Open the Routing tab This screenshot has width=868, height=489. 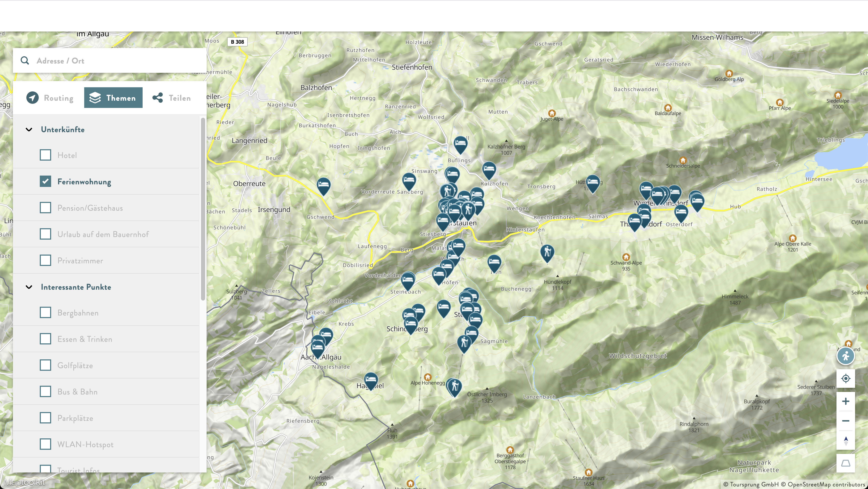pyautogui.click(x=50, y=98)
